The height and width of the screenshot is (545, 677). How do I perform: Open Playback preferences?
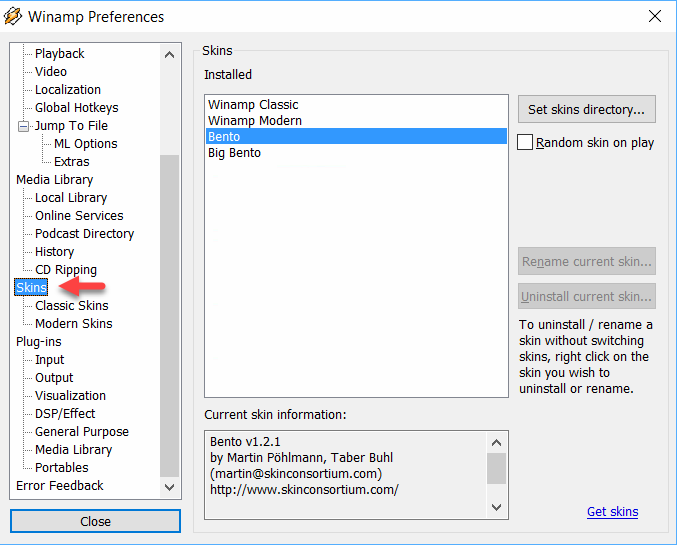click(x=60, y=54)
